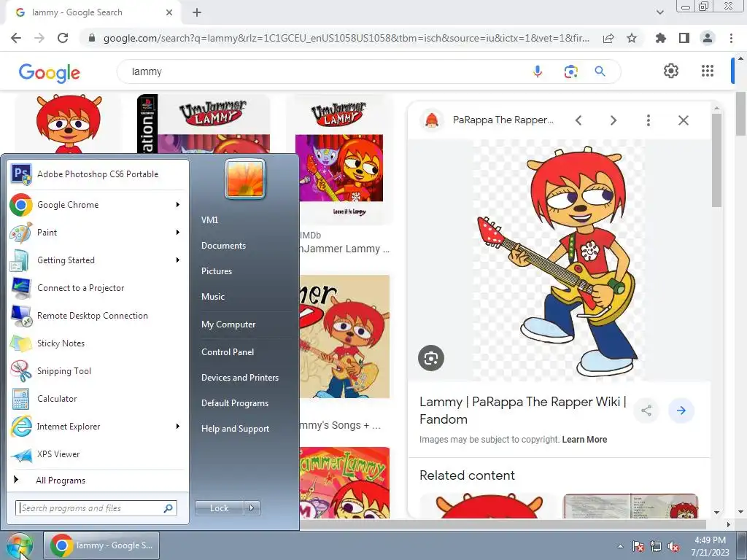
Task: Open Control Panel
Action: pyautogui.click(x=228, y=352)
